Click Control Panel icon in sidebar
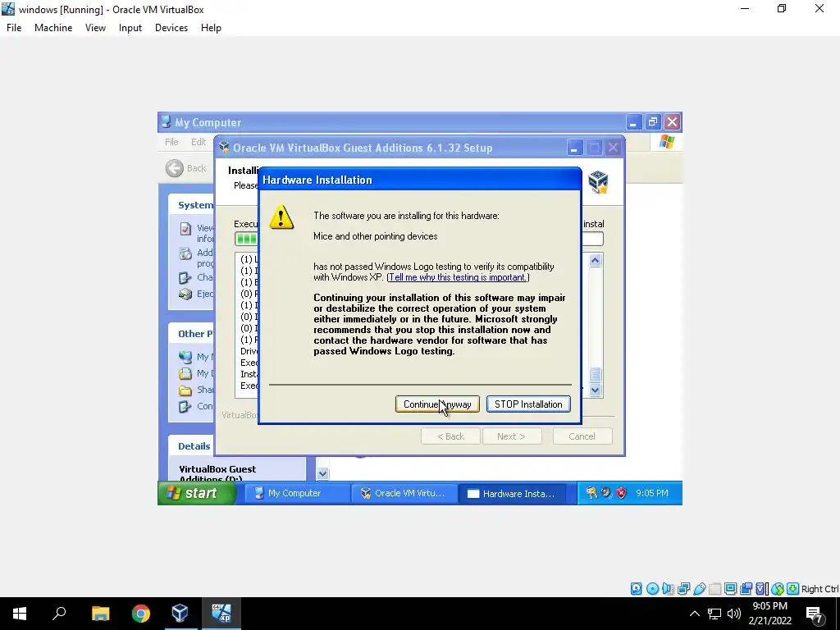Screen dimensions: 840x630 pos(185,407)
